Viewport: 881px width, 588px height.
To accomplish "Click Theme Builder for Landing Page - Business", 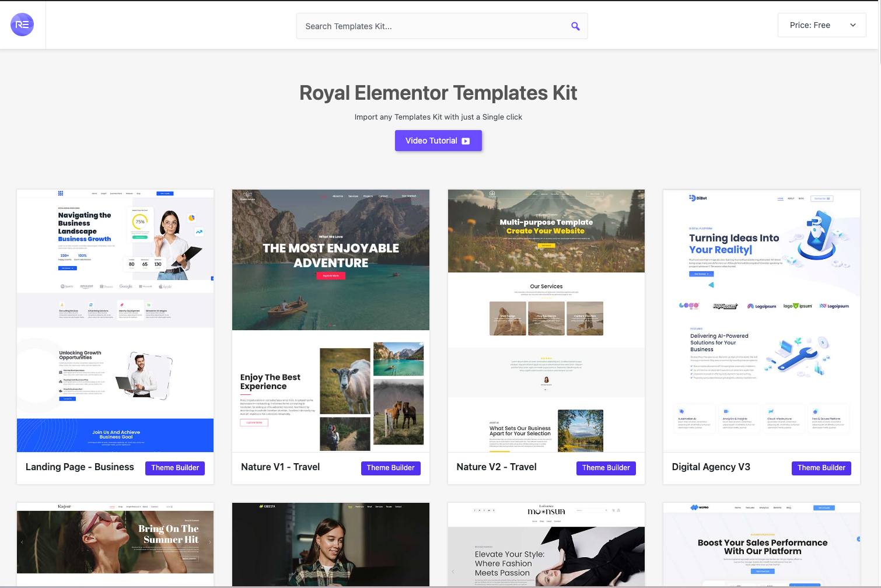I will (x=175, y=468).
